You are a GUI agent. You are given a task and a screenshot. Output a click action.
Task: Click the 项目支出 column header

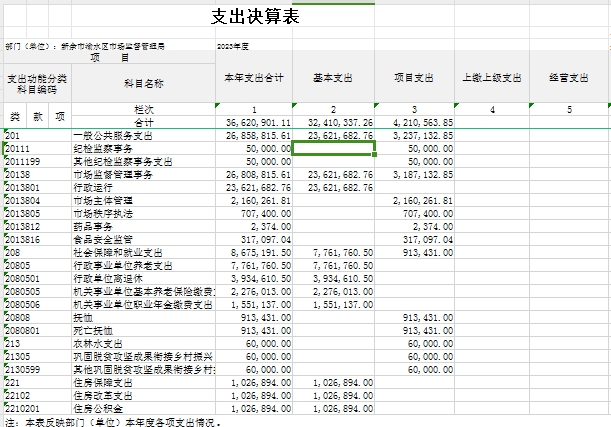point(414,77)
